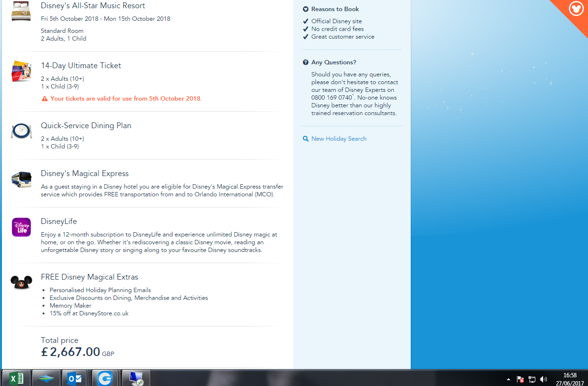
Task: Click the 14-Day Ultimate Ticket heading
Action: click(x=81, y=66)
